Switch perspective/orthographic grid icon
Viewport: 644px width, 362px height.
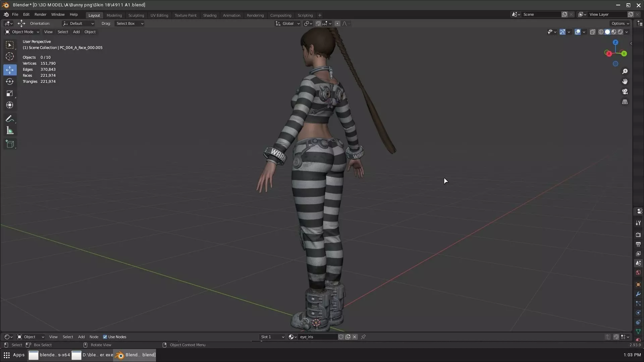tap(625, 102)
